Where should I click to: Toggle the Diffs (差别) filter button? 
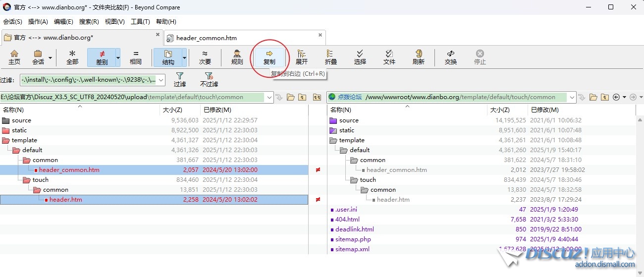click(102, 57)
